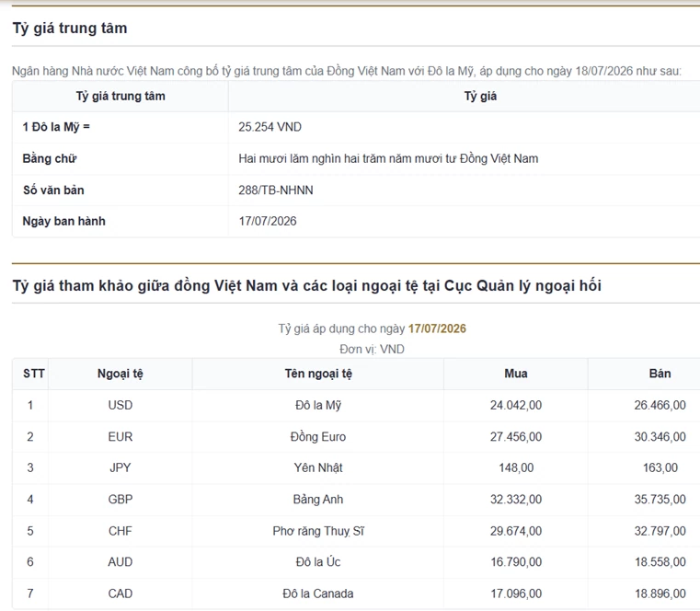Select CAD buy rate 17.096,00

516,594
